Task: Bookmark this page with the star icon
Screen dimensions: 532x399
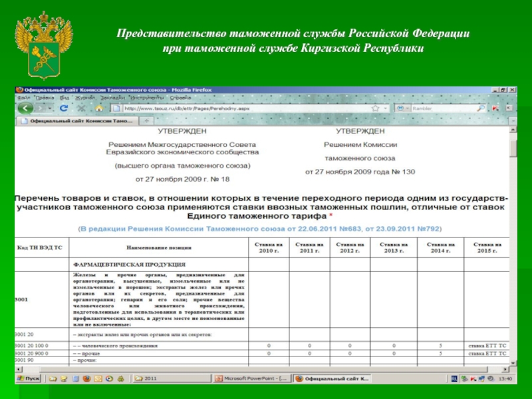Action: coord(375,108)
